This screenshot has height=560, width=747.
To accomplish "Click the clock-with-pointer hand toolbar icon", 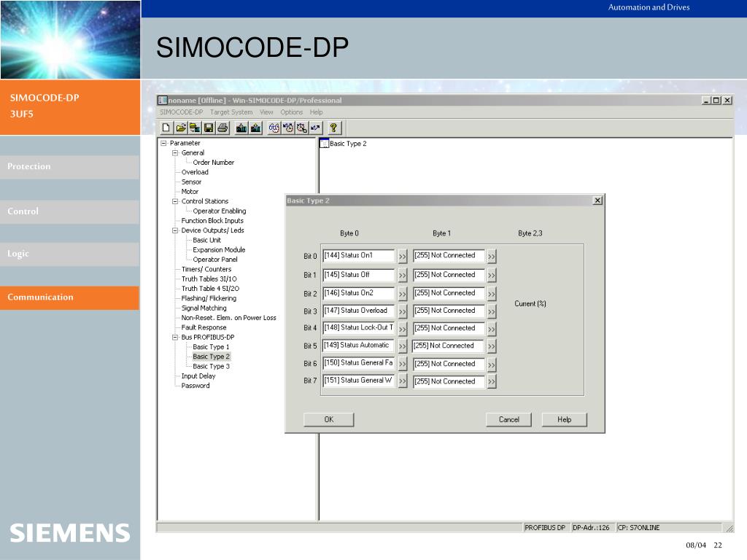I will click(301, 128).
